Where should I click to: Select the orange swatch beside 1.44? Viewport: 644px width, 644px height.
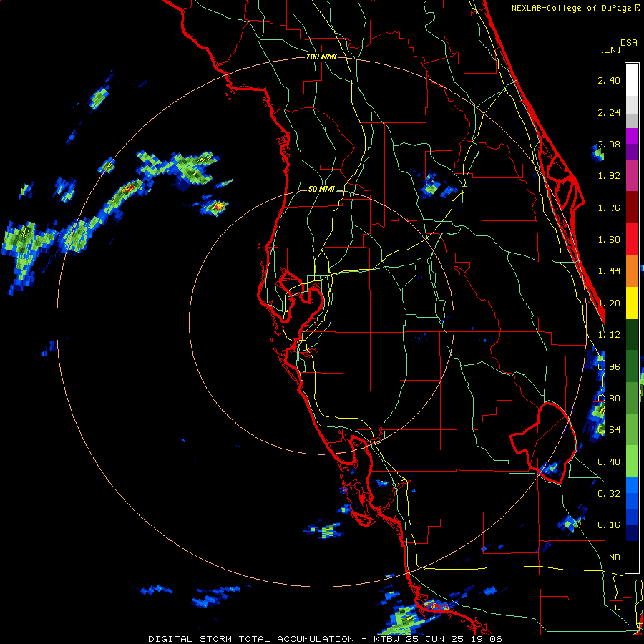(632, 270)
